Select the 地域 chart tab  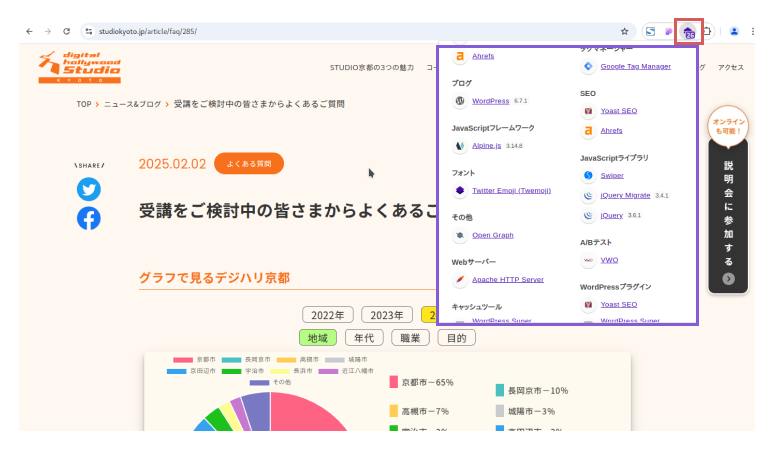(x=318, y=338)
